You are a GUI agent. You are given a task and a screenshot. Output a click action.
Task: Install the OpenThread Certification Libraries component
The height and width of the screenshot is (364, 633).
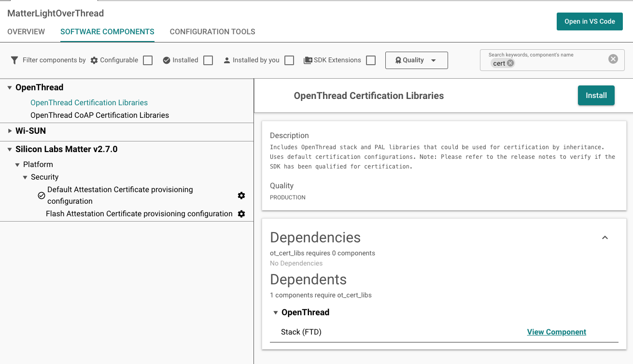pos(596,95)
